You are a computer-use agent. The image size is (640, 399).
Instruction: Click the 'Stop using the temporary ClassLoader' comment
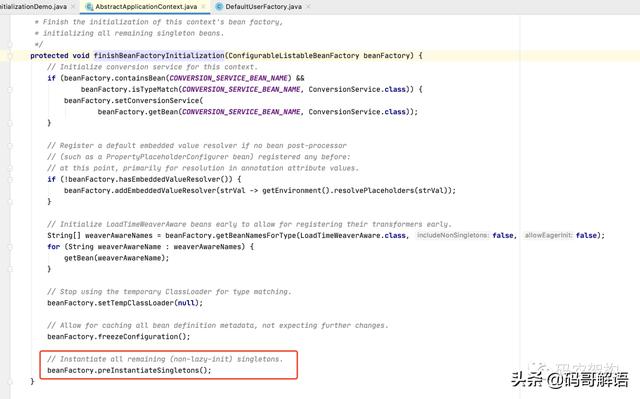tap(169, 292)
